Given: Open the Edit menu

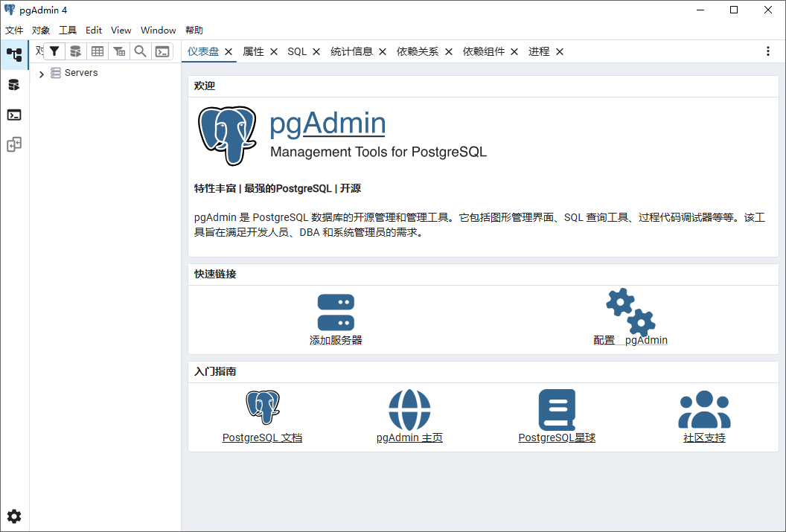Looking at the screenshot, I should click(x=94, y=30).
